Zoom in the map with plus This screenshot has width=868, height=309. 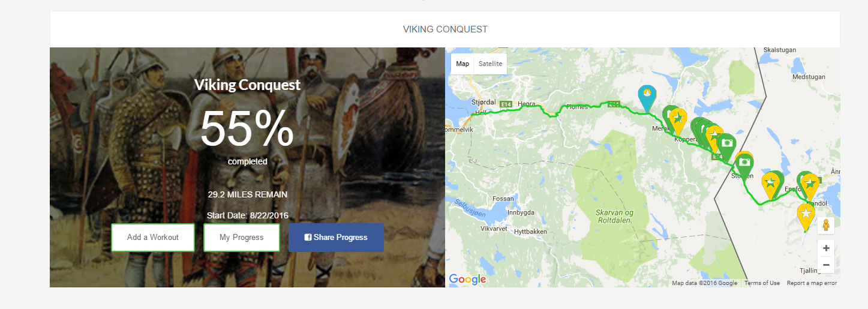pos(826,248)
